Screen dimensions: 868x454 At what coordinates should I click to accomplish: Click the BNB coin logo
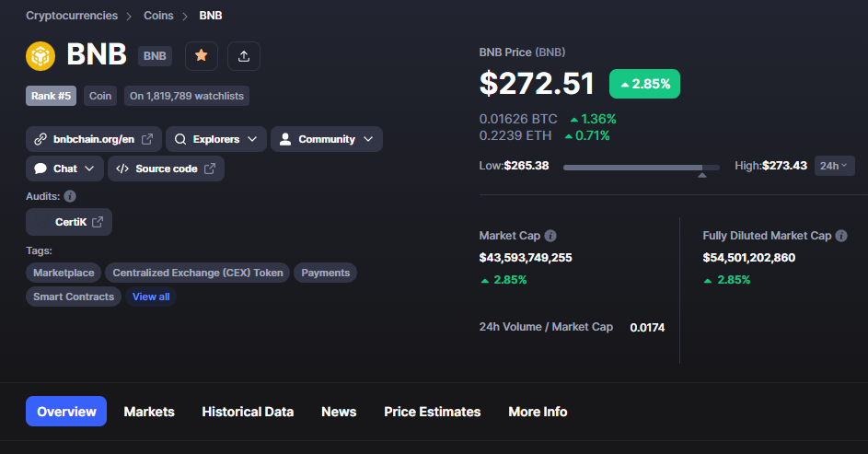point(41,56)
